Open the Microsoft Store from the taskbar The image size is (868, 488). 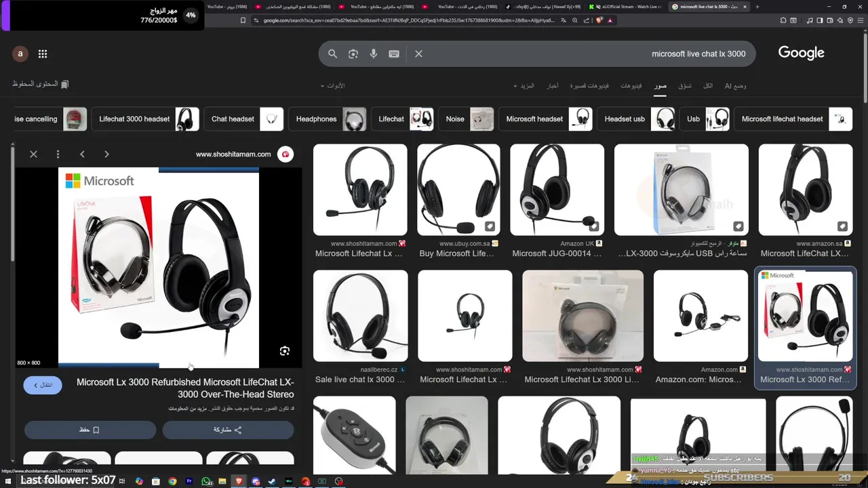(156, 481)
